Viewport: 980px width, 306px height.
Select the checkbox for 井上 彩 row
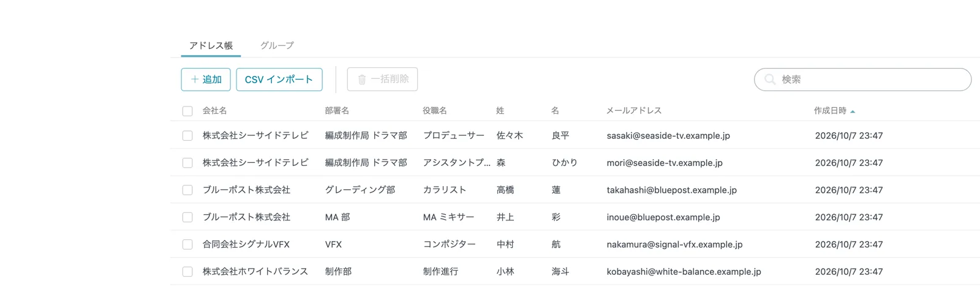187,217
